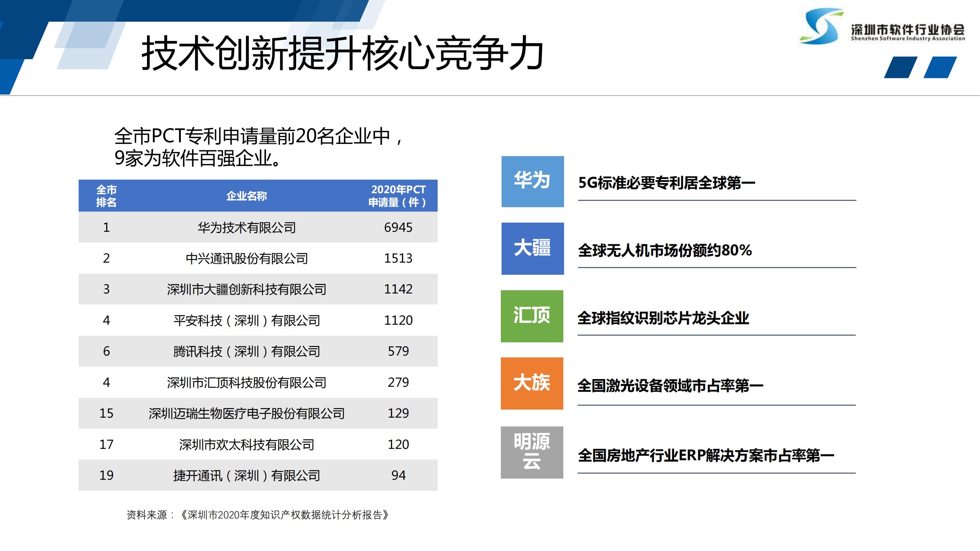Image resolution: width=980 pixels, height=551 pixels.
Task: Click the 2020年PCT申请量 column header
Action: pos(398,196)
